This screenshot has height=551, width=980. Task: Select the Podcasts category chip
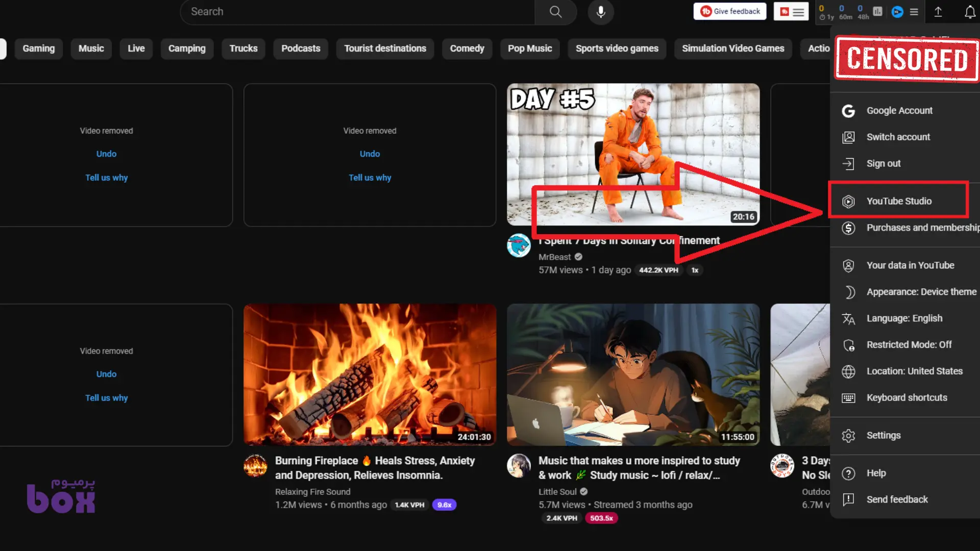pyautogui.click(x=301, y=48)
